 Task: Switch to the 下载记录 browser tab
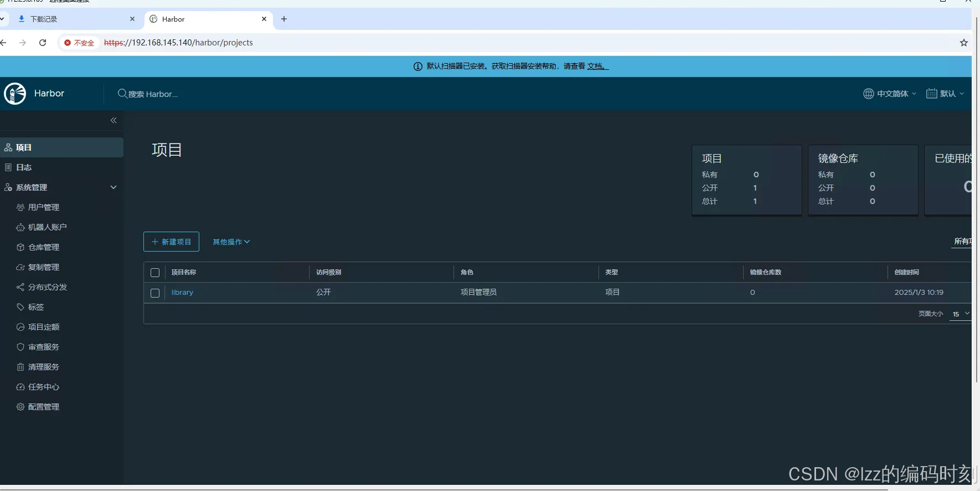point(76,19)
